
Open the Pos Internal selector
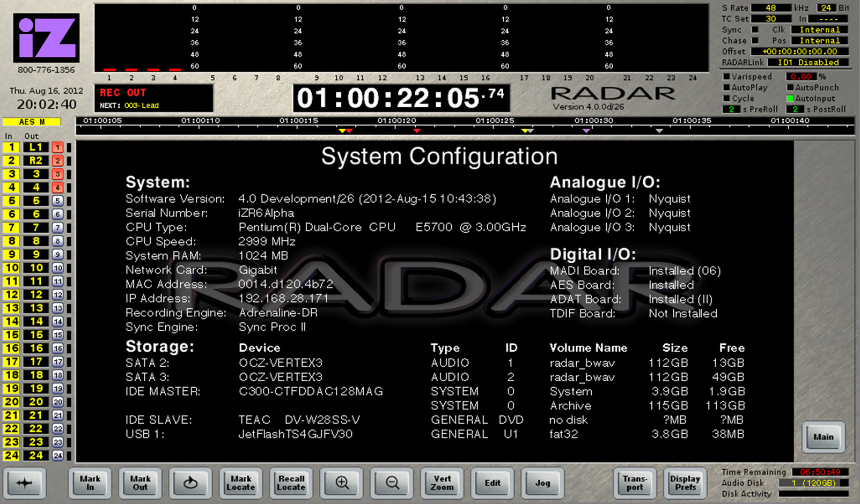[819, 40]
